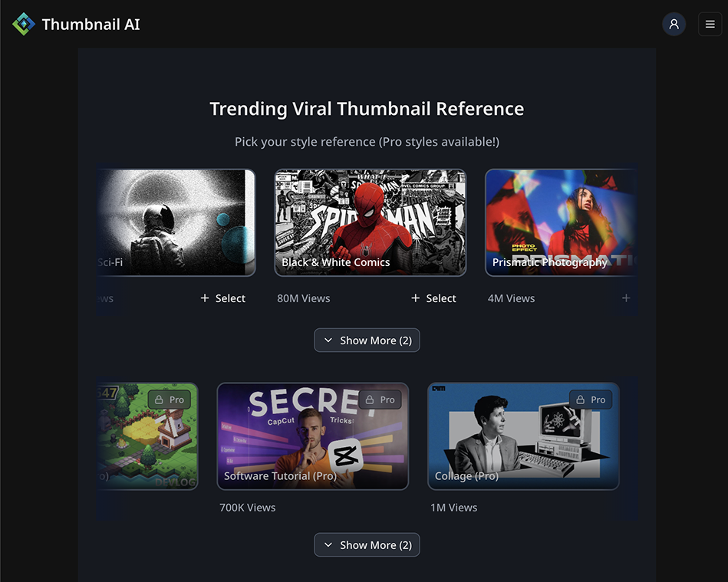Image resolution: width=728 pixels, height=582 pixels.
Task: Open the Black & White Comics thumbnail
Action: 371,223
